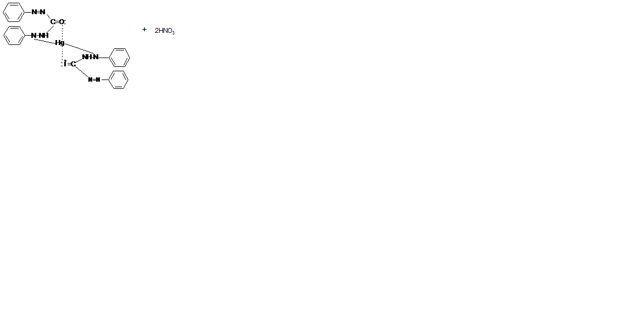644x335 pixels.
Task: Select the plus sign before 2HNO3
Action: point(144,30)
